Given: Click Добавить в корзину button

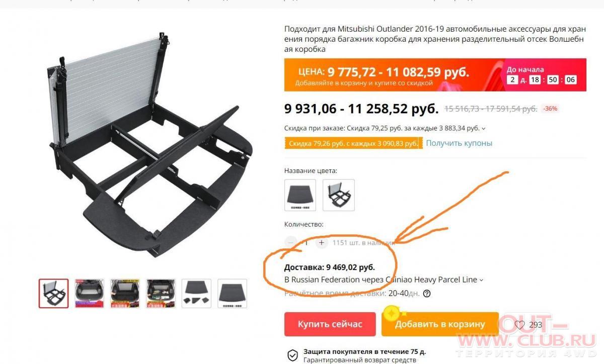Looking at the screenshot, I should (440, 324).
